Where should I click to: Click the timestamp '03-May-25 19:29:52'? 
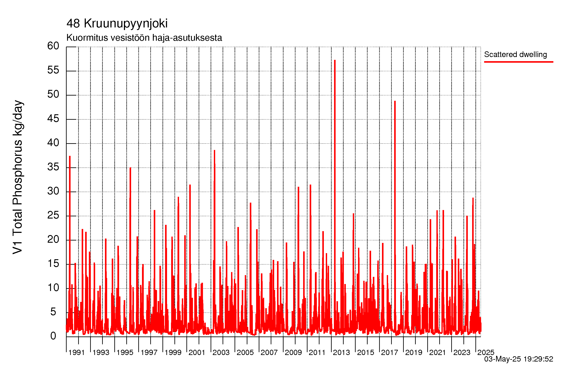[519, 359]
